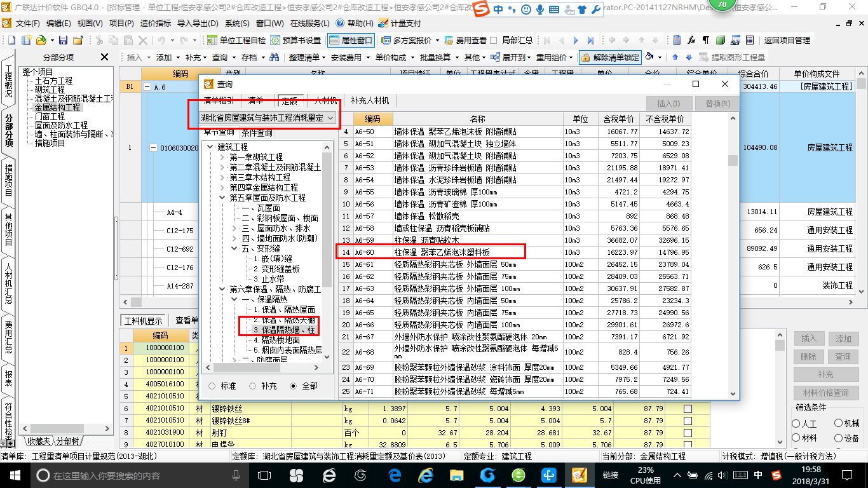Click the 编码 column header in query table
The image size is (868, 488).
tap(372, 119)
